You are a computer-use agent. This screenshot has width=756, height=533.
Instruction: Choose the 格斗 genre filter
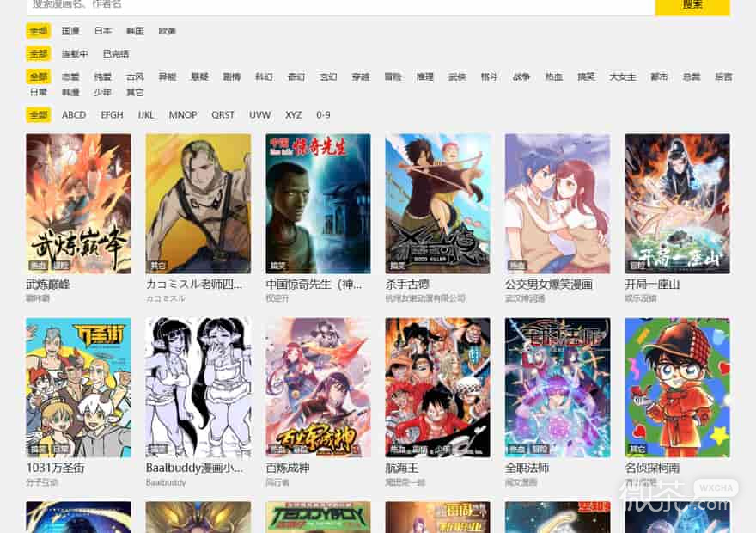pos(489,77)
